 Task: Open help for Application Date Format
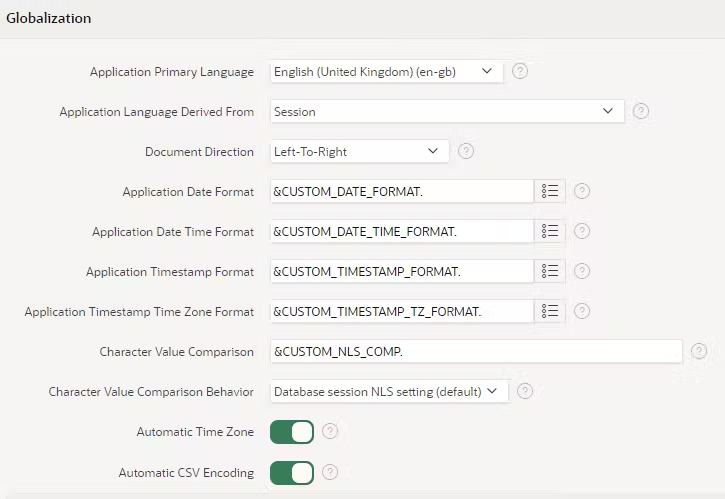582,191
